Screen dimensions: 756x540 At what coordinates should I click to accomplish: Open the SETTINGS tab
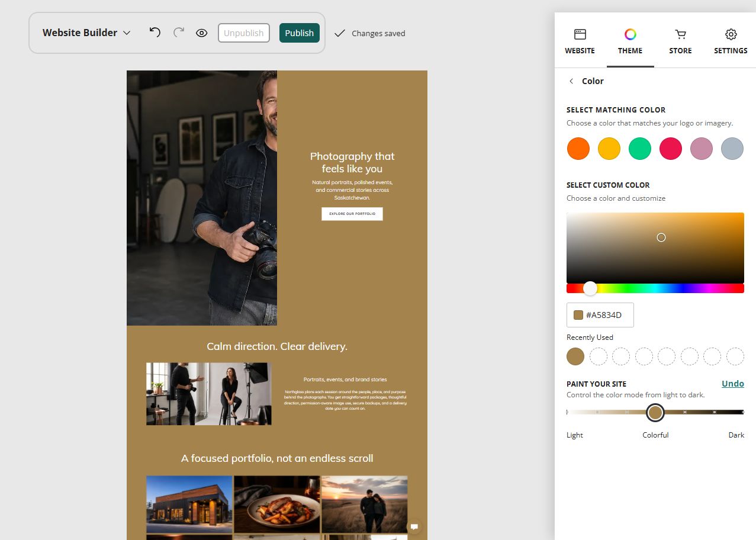731,41
